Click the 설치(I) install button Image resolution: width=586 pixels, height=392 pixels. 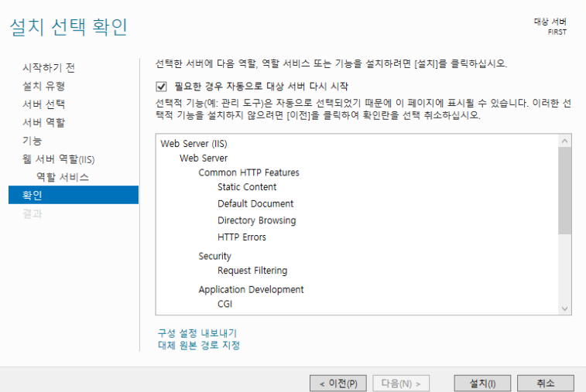[x=482, y=383]
